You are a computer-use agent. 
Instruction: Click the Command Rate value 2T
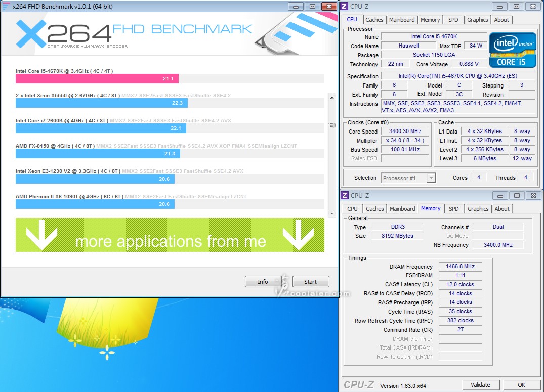(460, 329)
